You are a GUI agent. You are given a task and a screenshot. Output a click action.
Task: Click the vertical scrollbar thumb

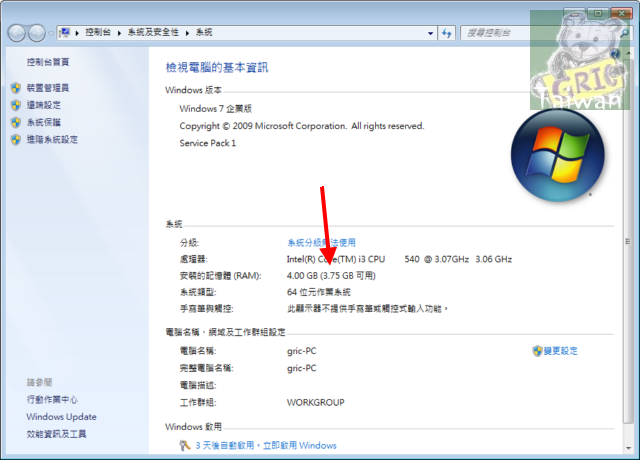pyautogui.click(x=628, y=242)
